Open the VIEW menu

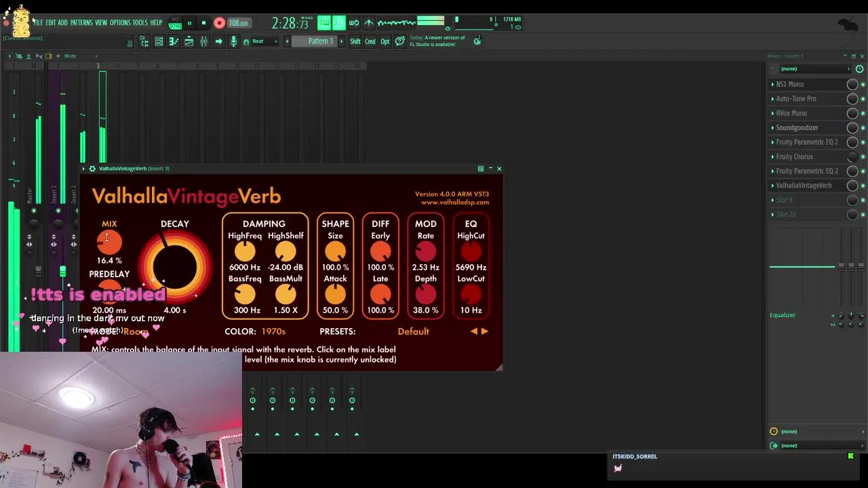[101, 23]
